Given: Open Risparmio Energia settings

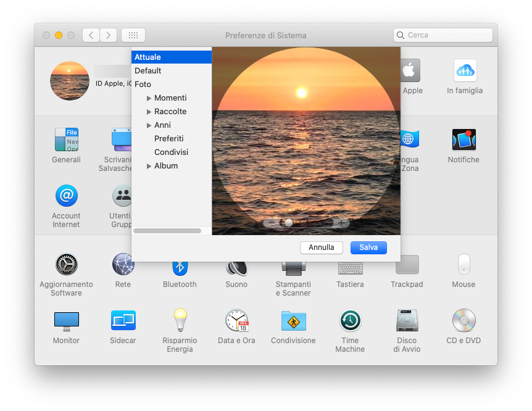Looking at the screenshot, I should coord(180,321).
